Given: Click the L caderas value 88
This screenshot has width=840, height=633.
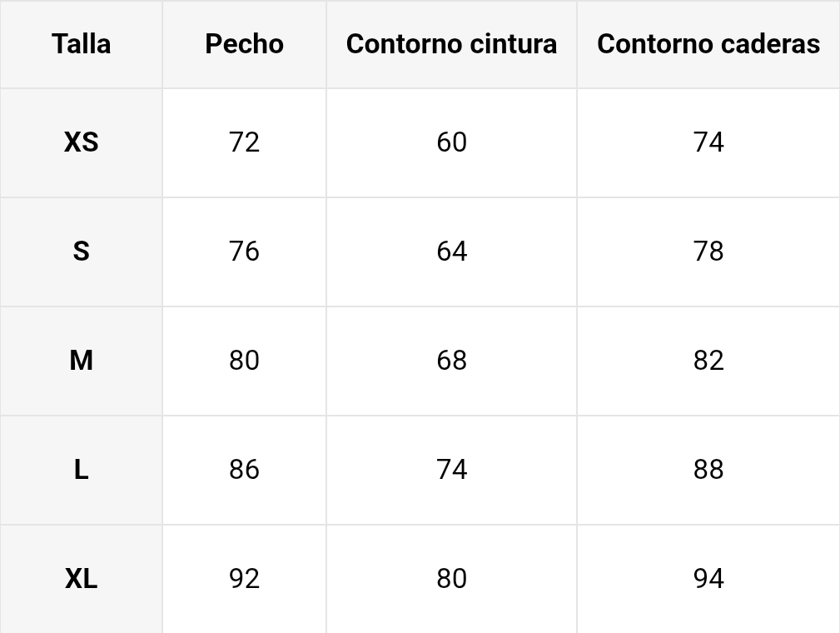Looking at the screenshot, I should [x=708, y=470].
